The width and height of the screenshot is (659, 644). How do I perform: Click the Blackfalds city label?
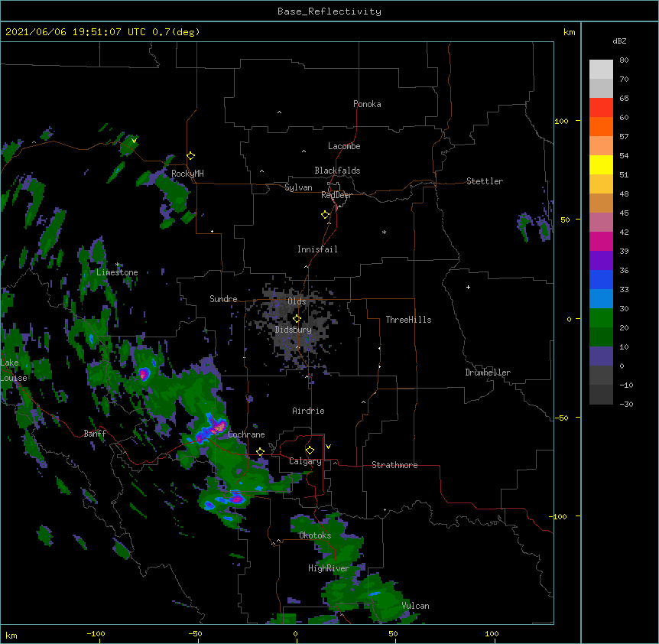click(x=337, y=171)
